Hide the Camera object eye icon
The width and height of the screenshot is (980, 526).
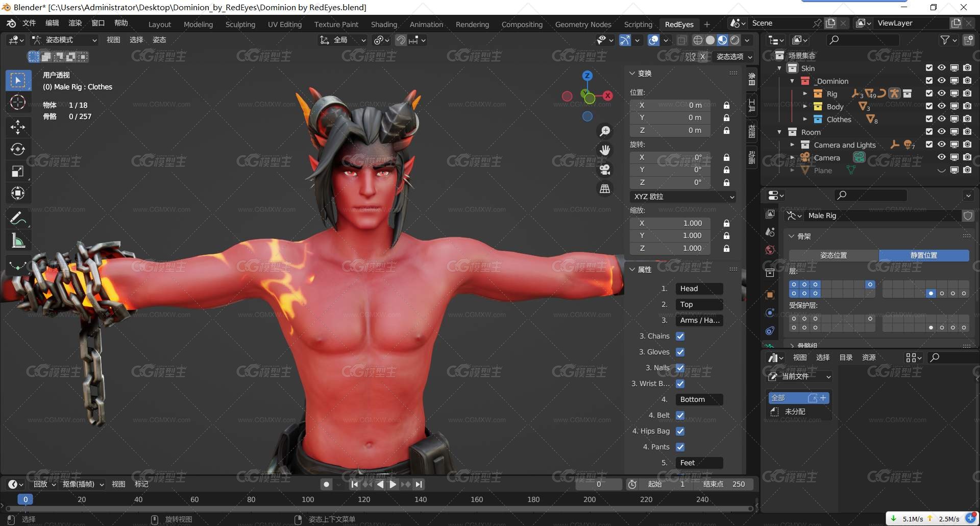(942, 157)
